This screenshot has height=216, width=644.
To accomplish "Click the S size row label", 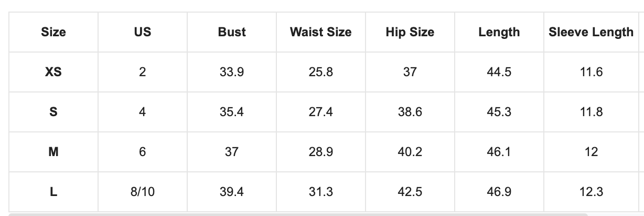I will [53, 112].
